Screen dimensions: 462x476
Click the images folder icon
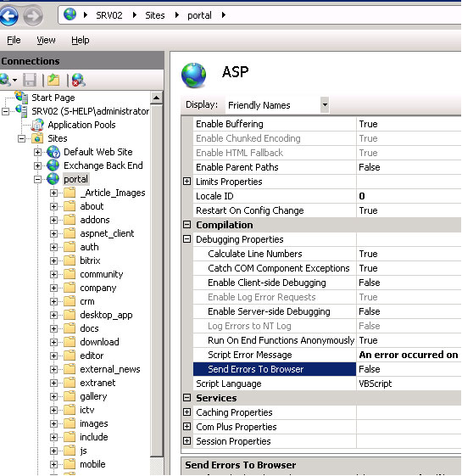tap(70, 423)
